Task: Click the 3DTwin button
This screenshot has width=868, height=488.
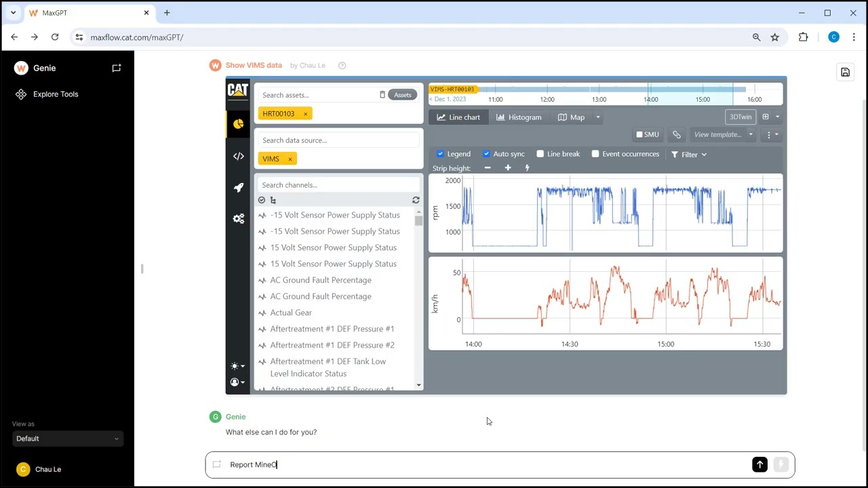Action: 741,117
